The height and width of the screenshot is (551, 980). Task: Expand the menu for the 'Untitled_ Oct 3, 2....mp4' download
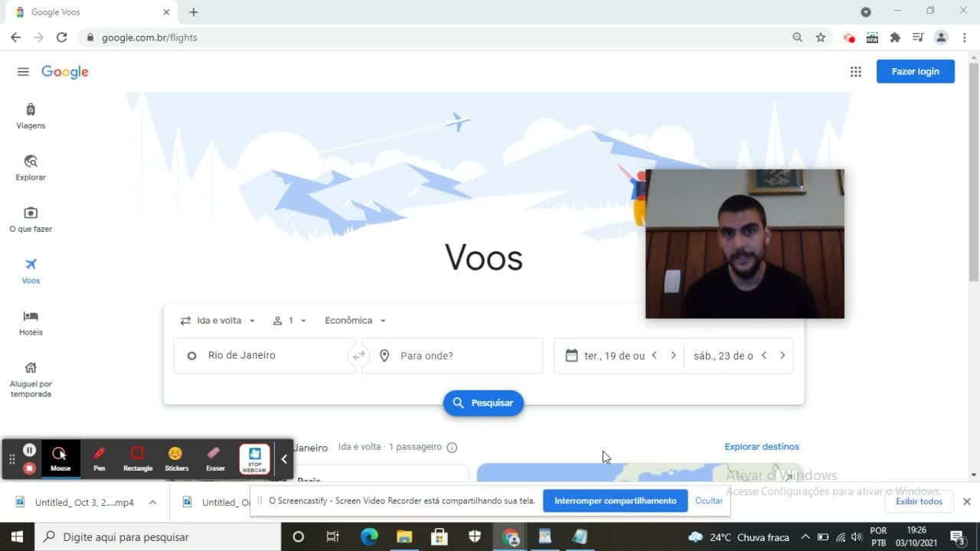coord(152,503)
